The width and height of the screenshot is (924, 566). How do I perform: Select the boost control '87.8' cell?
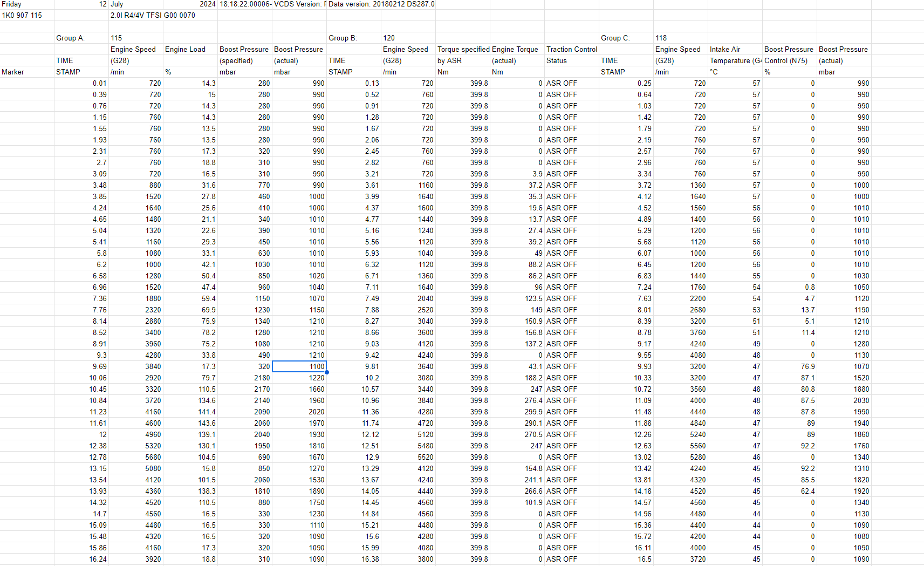[790, 412]
